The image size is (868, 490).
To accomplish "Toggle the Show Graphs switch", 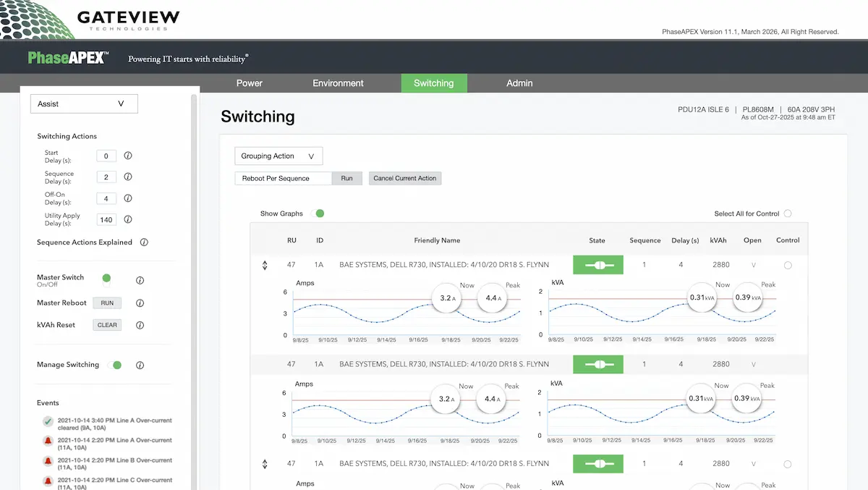I will click(x=318, y=214).
